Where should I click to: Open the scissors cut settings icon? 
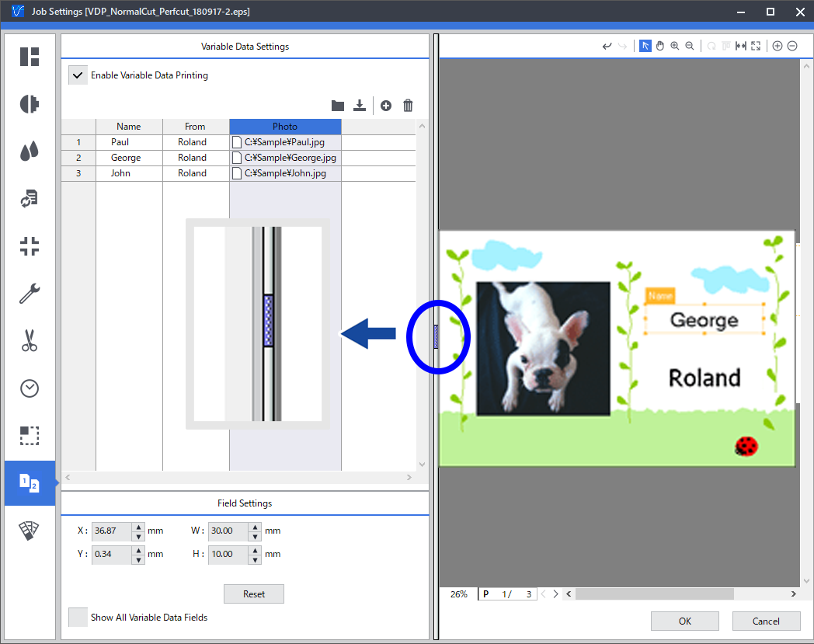(x=30, y=340)
